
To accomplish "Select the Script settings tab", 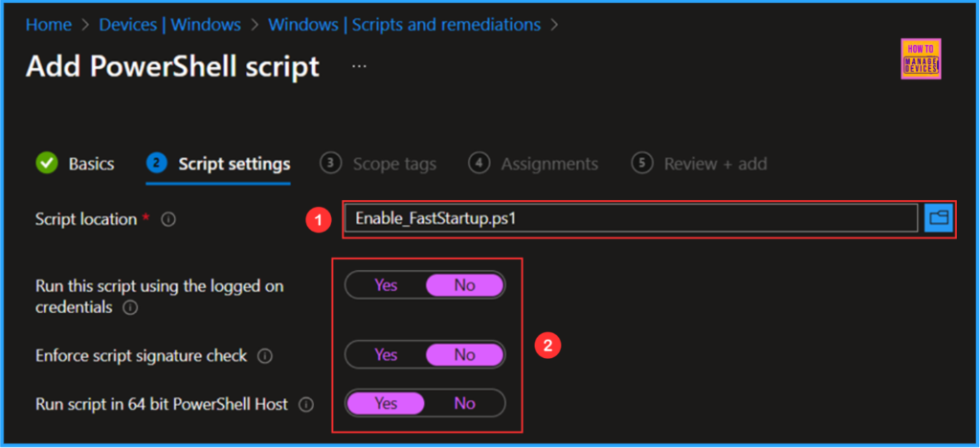I will 218,164.
